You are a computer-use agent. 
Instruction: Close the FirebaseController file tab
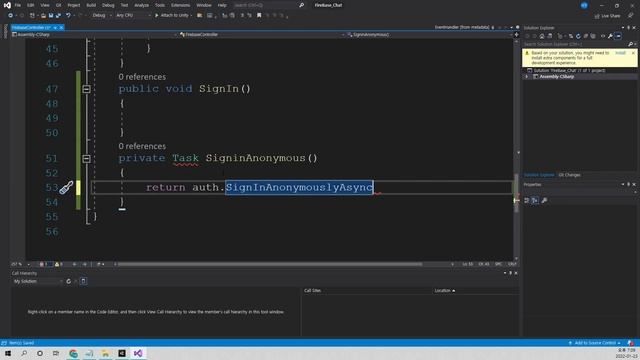[61, 27]
